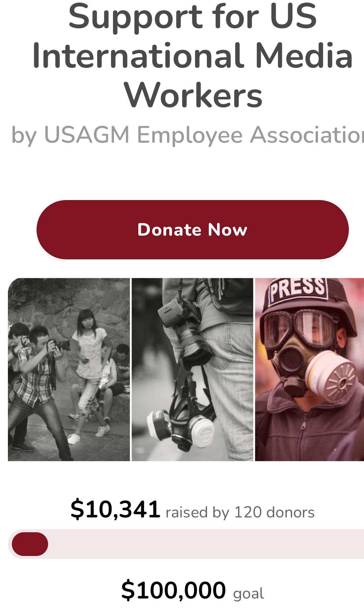Click the empty pink track of progress bar
The height and width of the screenshot is (612, 364).
[x=206, y=544]
